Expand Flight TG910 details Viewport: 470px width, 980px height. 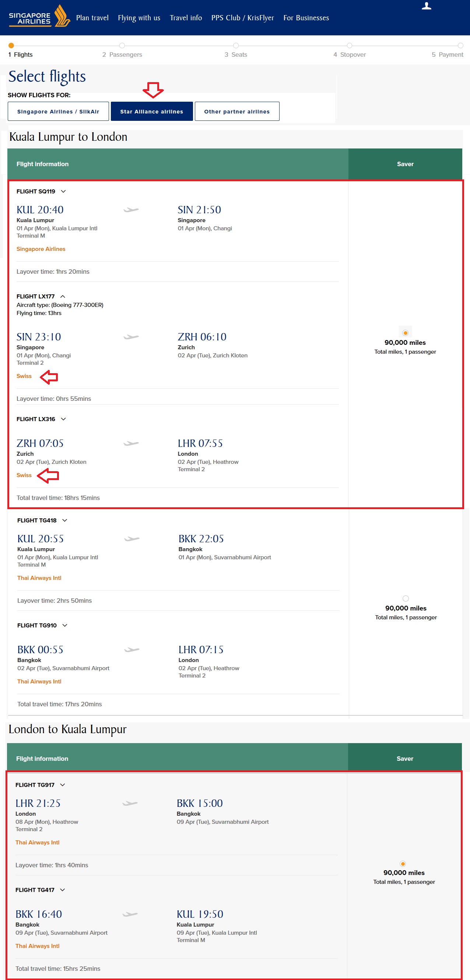65,626
